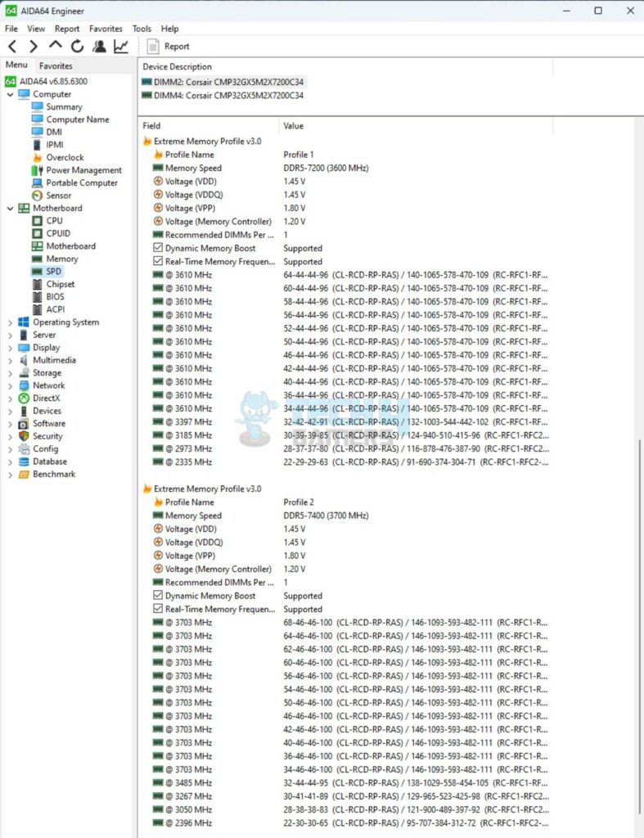Open the View menu

[x=36, y=29]
